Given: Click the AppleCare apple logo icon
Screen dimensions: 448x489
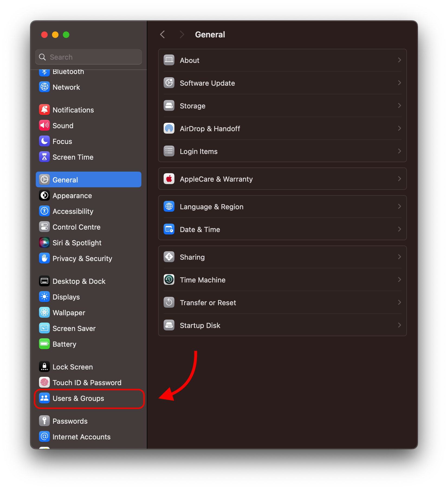Looking at the screenshot, I should (x=169, y=179).
